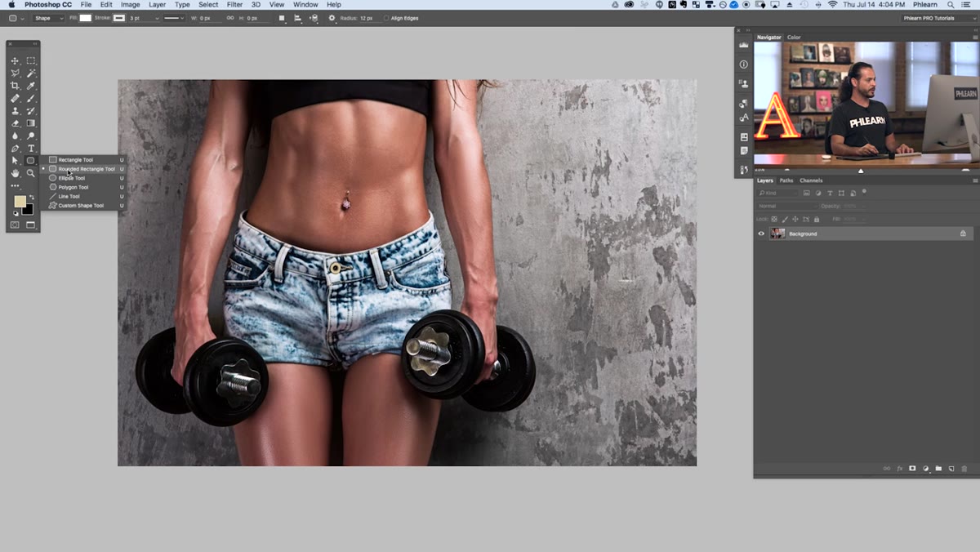
Task: Click the Radius input field
Action: tap(371, 18)
